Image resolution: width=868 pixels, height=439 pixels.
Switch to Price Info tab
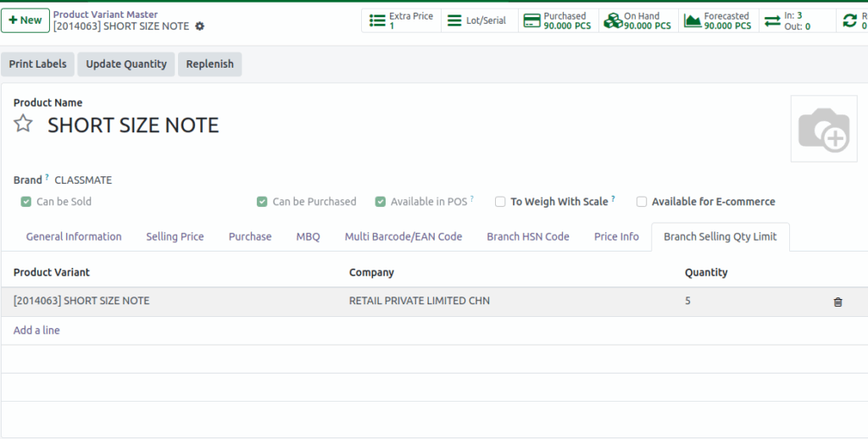pyautogui.click(x=617, y=236)
